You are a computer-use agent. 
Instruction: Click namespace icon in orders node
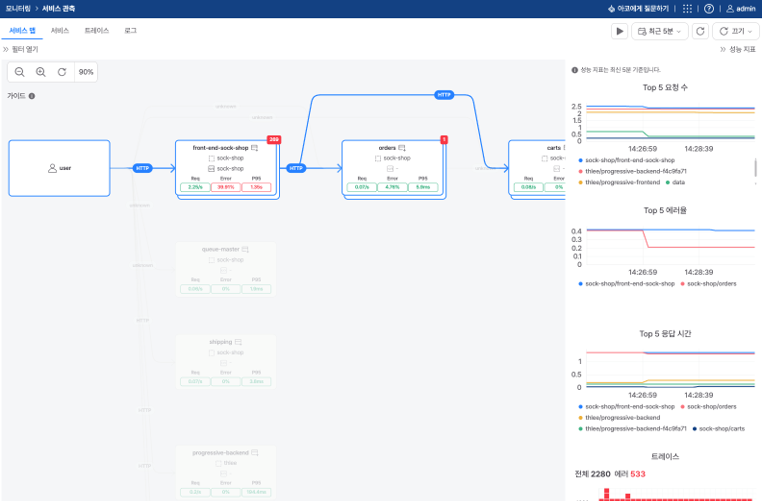pyautogui.click(x=378, y=158)
